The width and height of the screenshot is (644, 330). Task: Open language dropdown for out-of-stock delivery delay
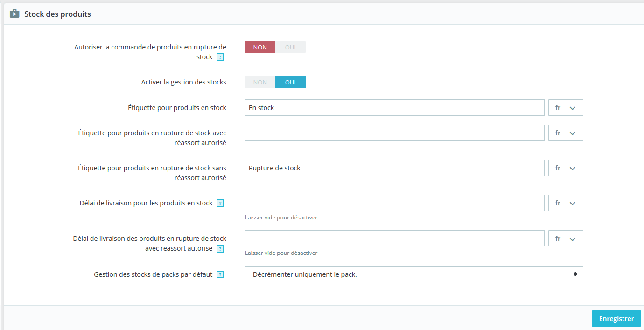pyautogui.click(x=566, y=239)
